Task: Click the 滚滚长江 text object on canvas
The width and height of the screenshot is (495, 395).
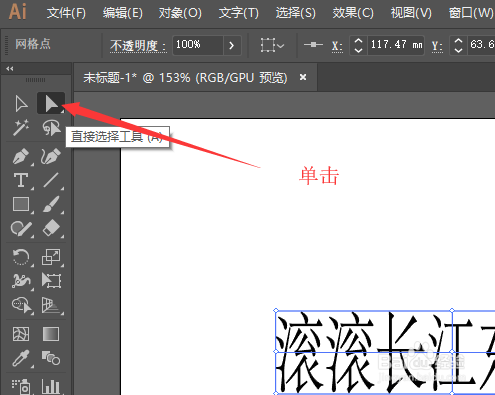Action: 385,353
